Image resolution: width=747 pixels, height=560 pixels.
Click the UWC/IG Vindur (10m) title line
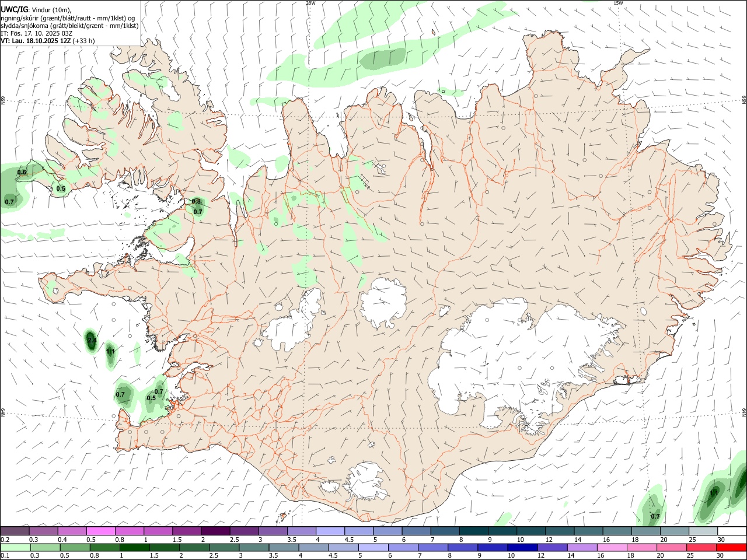pyautogui.click(x=36, y=9)
